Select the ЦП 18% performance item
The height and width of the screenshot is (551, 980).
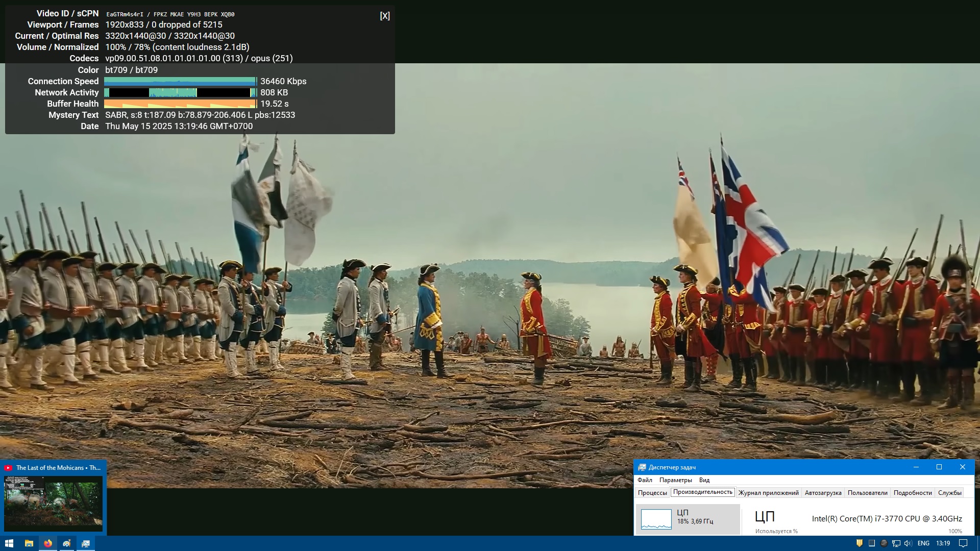coord(688,519)
